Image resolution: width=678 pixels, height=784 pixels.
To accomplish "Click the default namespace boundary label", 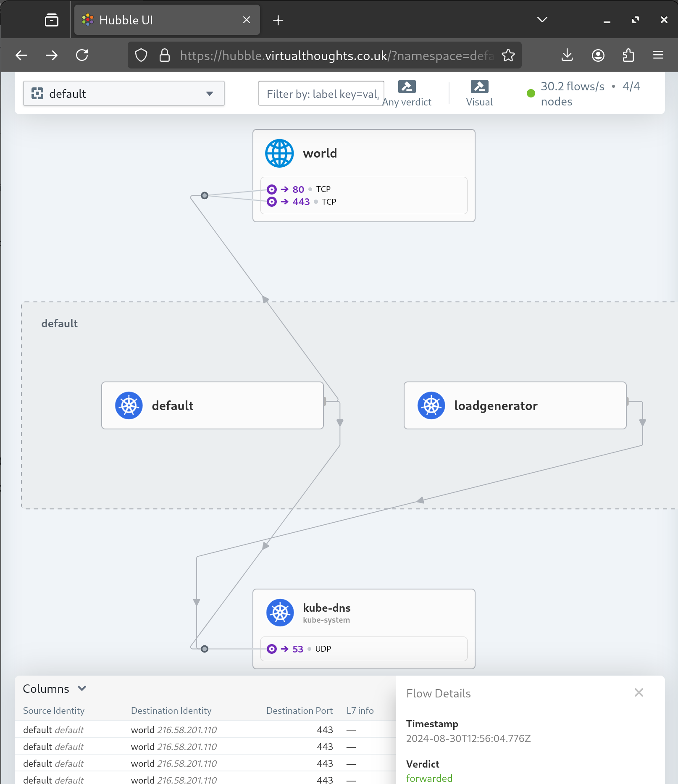I will pyautogui.click(x=60, y=324).
